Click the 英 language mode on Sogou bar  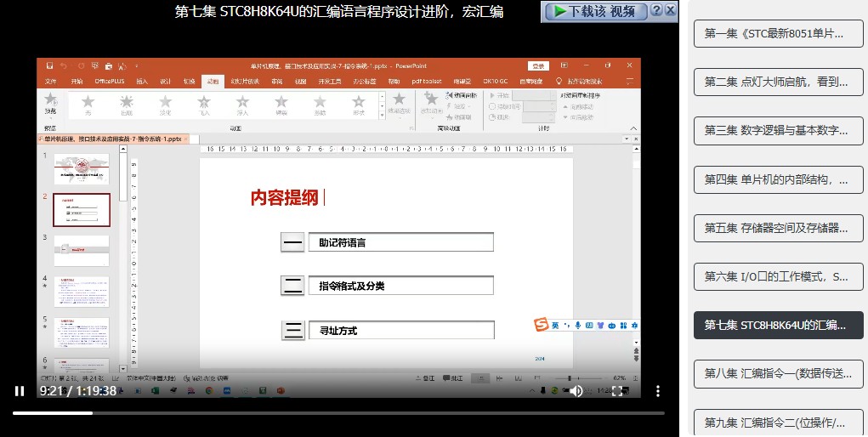(x=555, y=326)
